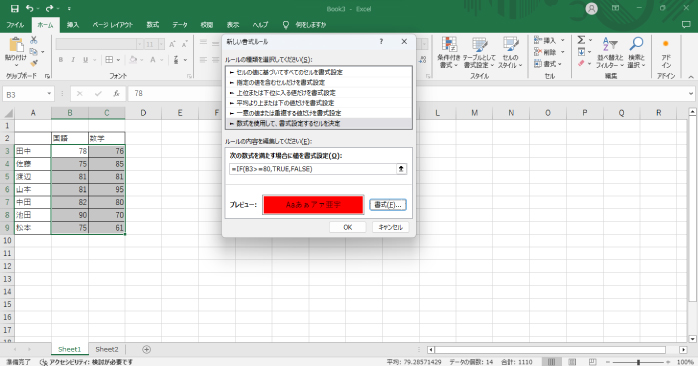This screenshot has height=366, width=698.
Task: Click the dialog help question mark
Action: (x=381, y=41)
